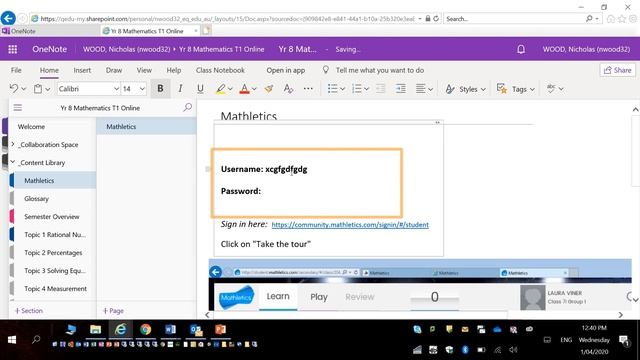Open more formatting options ellipsis

point(308,89)
